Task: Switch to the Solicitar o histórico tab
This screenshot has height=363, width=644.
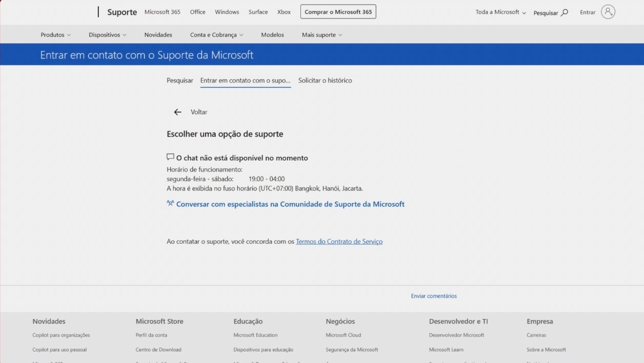Action: (x=325, y=81)
